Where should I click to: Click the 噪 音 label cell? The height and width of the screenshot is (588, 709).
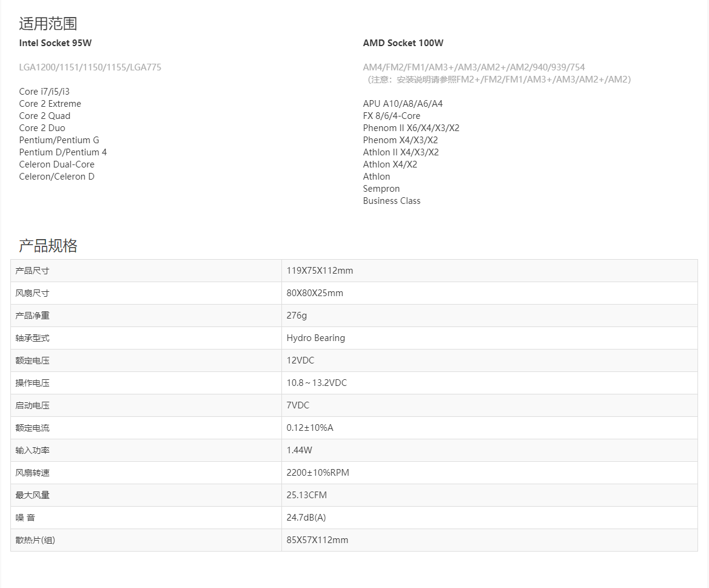(x=146, y=518)
